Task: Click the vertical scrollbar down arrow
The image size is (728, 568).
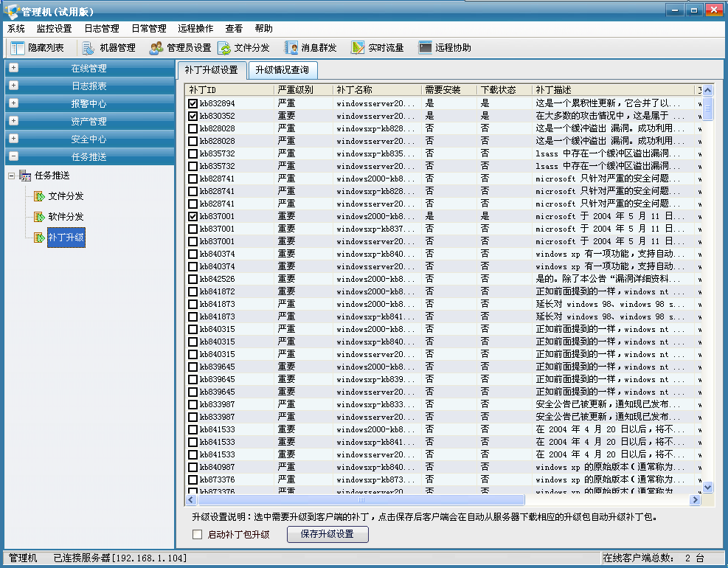Action: (x=707, y=488)
